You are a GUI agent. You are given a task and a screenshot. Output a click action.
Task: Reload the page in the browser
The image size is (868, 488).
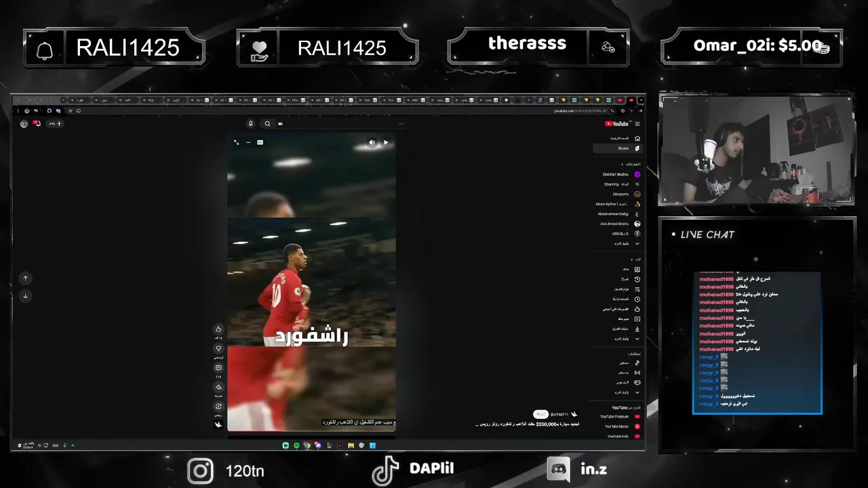[623, 110]
